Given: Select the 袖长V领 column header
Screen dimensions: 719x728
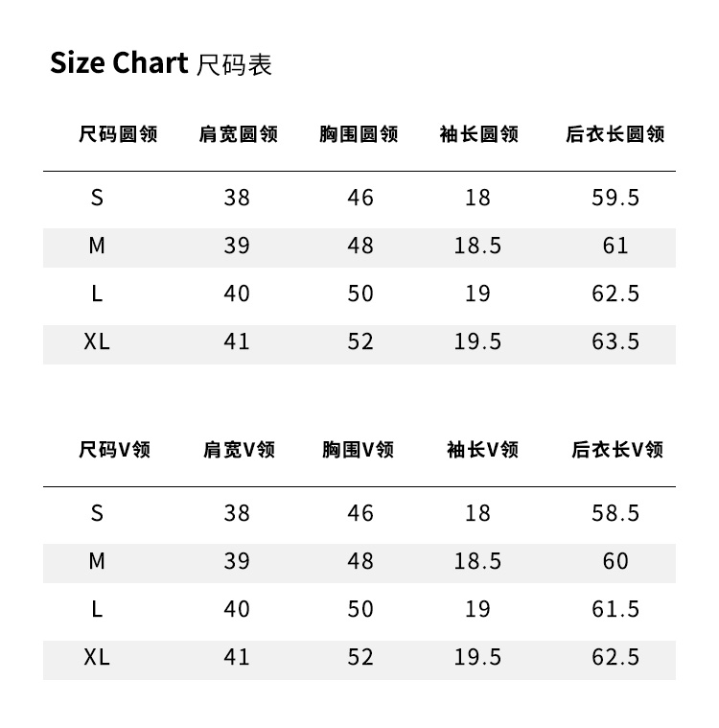Looking at the screenshot, I should 482,450.
